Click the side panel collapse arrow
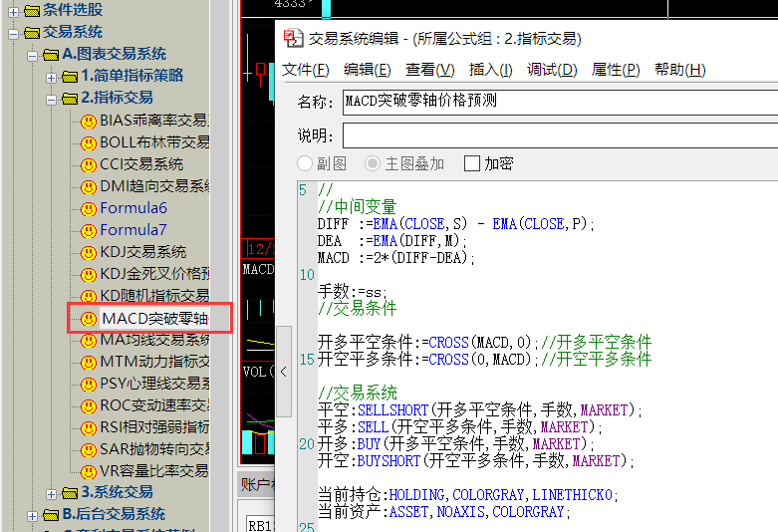This screenshot has height=532, width=778. (284, 372)
